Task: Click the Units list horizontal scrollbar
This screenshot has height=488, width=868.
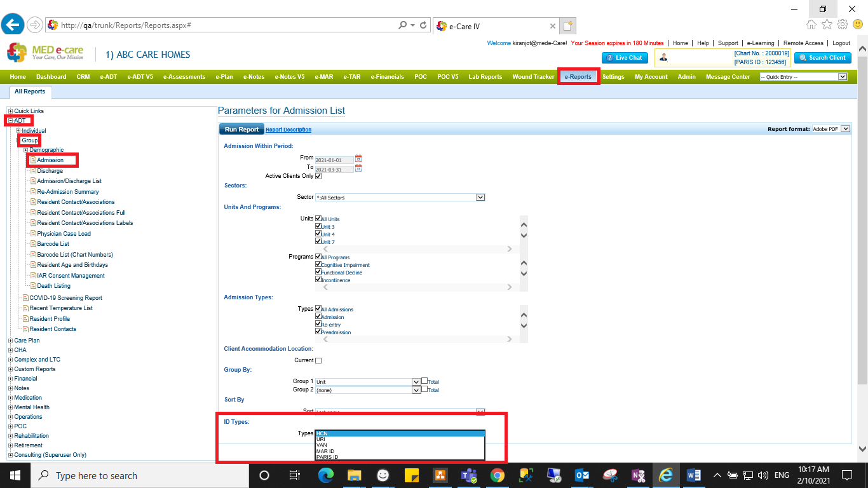Action: 417,249
